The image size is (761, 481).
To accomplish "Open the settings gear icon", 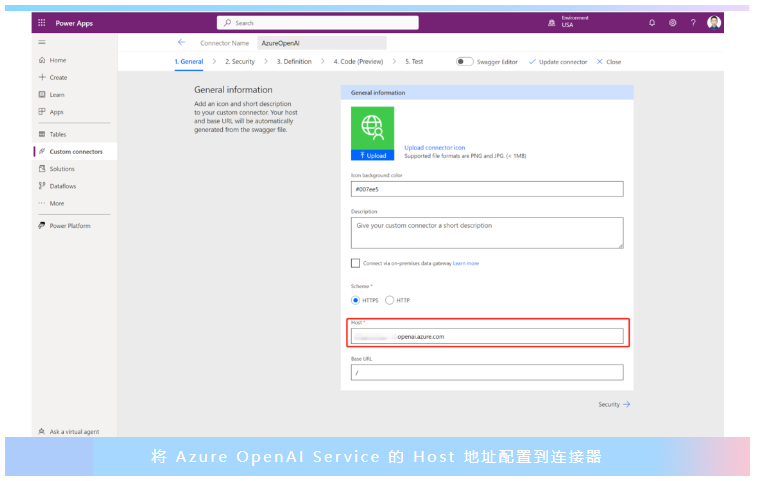I will tap(672, 23).
